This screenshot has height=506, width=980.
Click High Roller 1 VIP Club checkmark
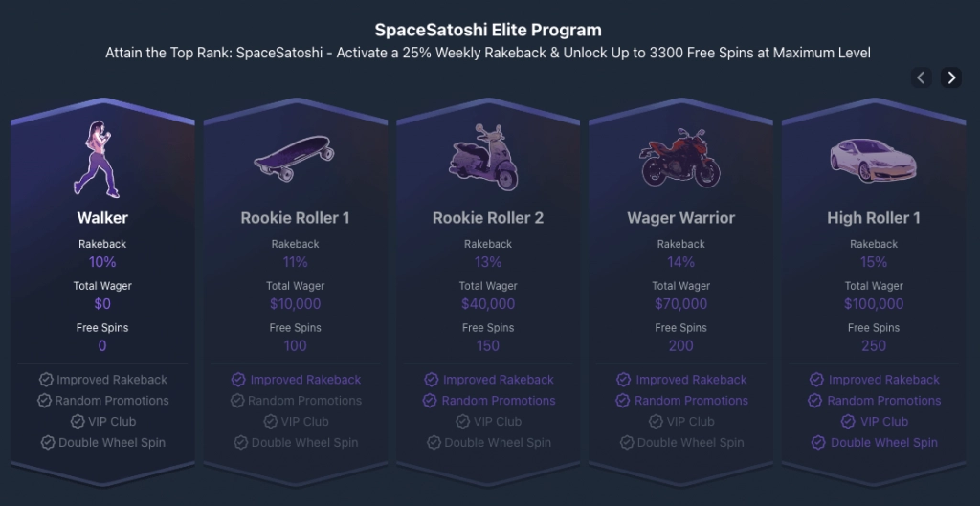(848, 421)
